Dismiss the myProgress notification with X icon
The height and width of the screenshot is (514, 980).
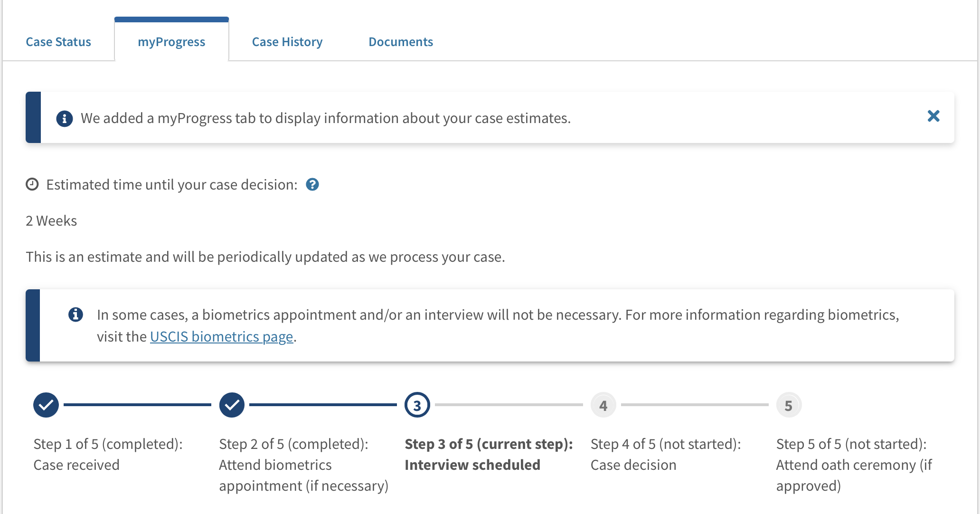pyautogui.click(x=933, y=116)
